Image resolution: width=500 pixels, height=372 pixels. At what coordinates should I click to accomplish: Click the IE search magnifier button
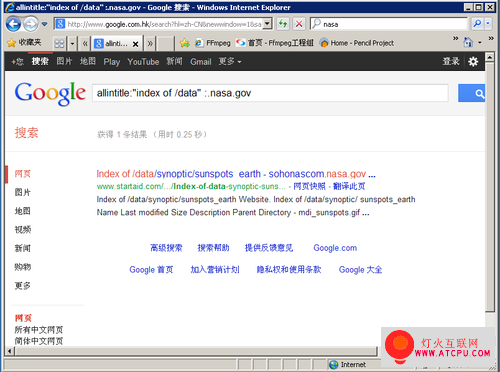(477, 24)
